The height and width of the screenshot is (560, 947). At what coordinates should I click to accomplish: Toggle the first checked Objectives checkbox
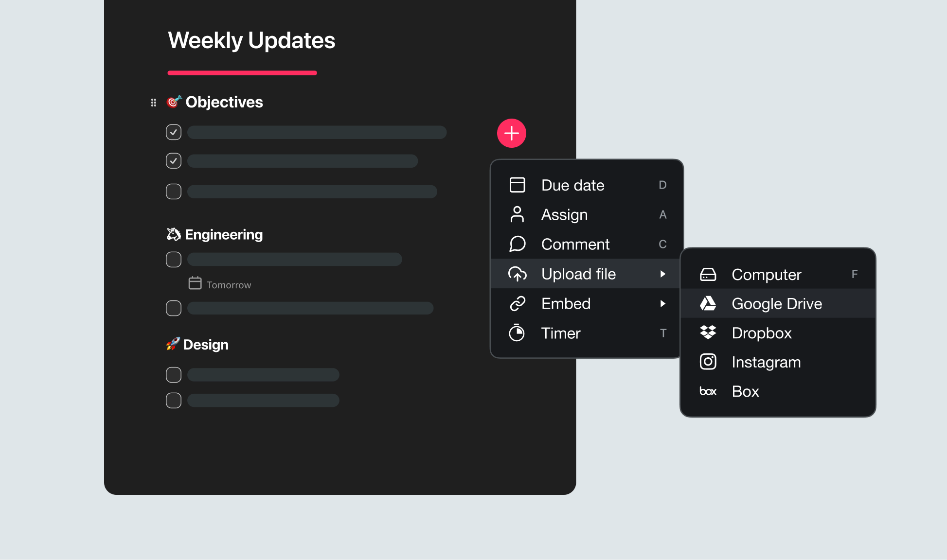(173, 132)
